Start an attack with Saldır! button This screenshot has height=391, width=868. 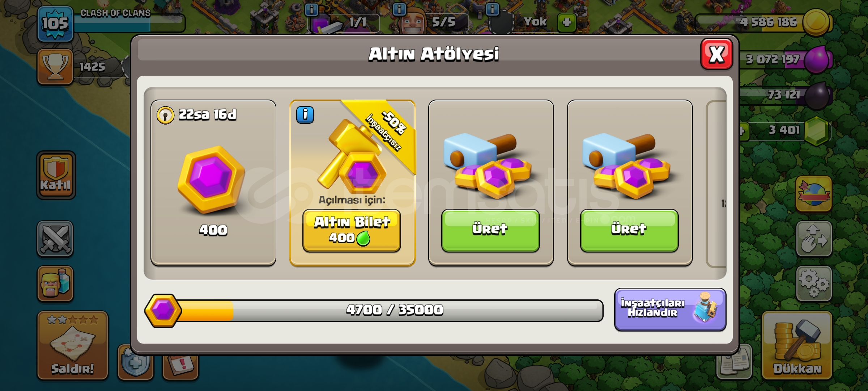73,345
